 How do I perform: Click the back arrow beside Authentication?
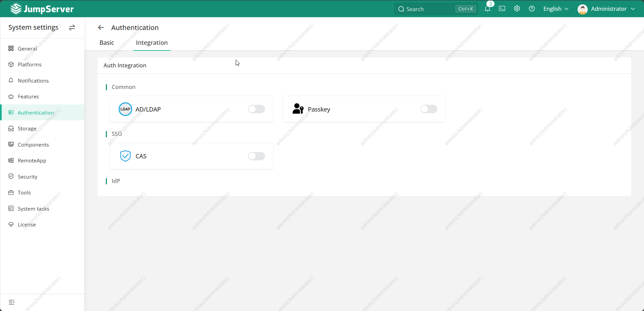tap(101, 28)
